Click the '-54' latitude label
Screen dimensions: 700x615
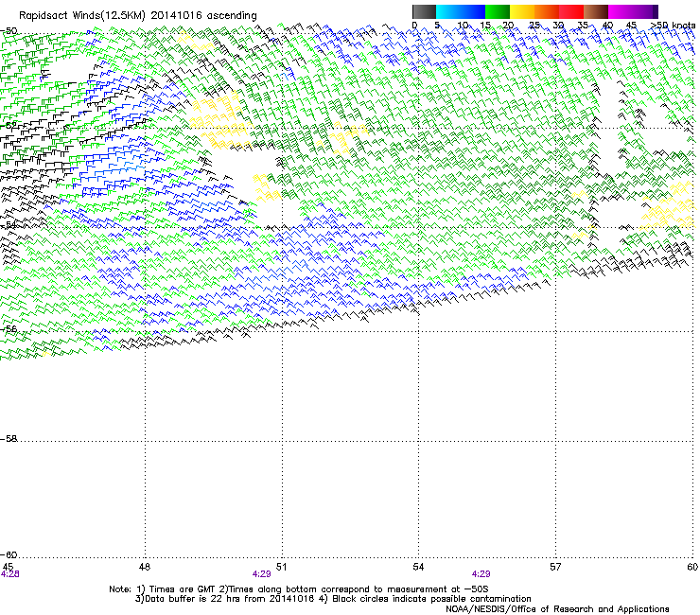point(9,225)
